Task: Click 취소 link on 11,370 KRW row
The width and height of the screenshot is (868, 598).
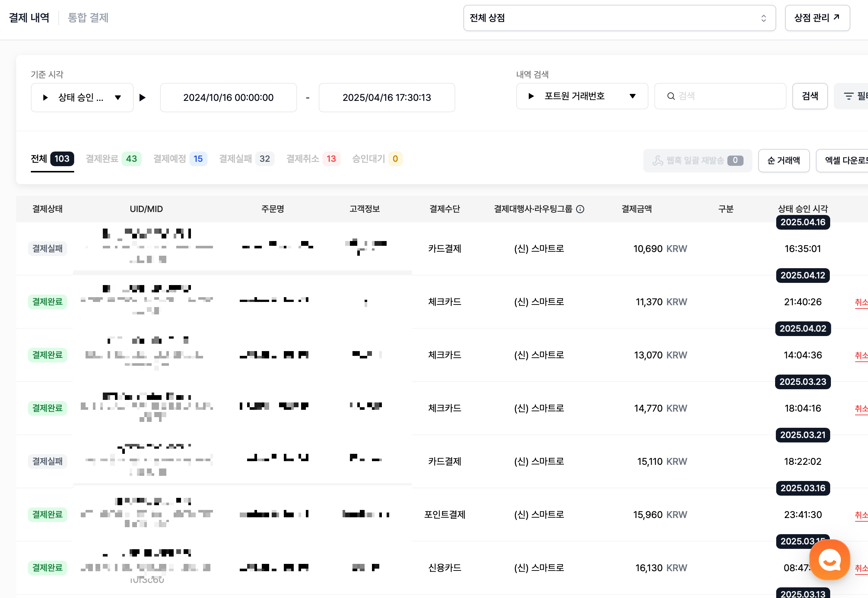Action: point(861,302)
